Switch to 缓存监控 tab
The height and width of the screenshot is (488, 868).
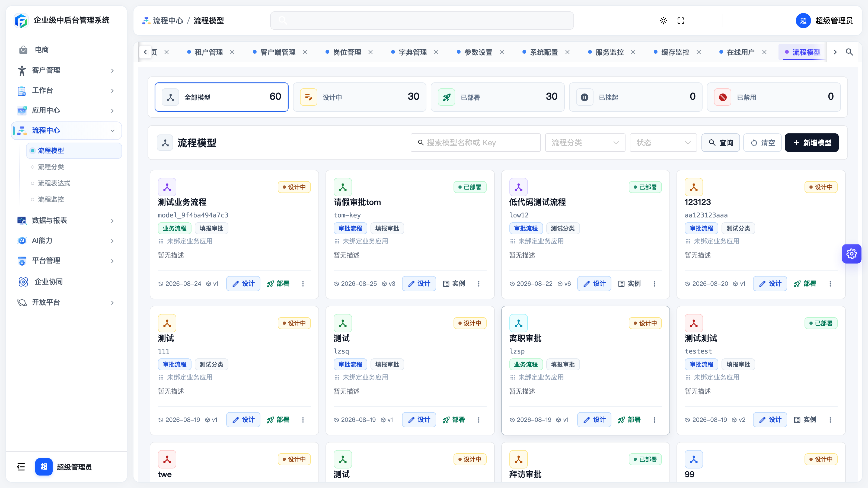coord(675,52)
